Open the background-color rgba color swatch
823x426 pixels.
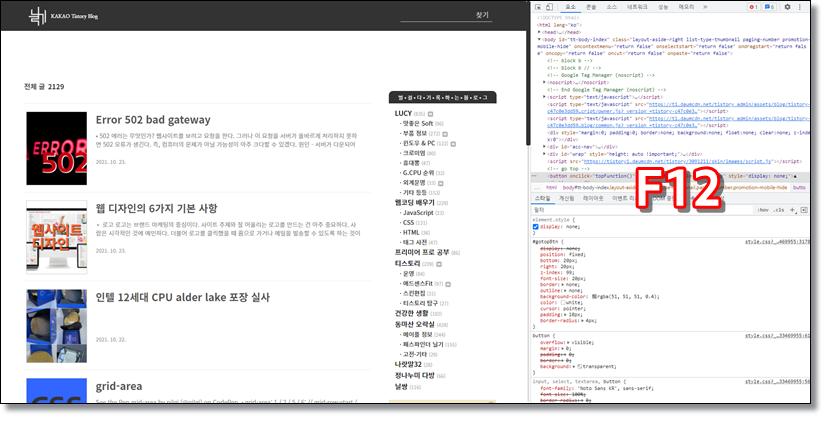pos(594,297)
